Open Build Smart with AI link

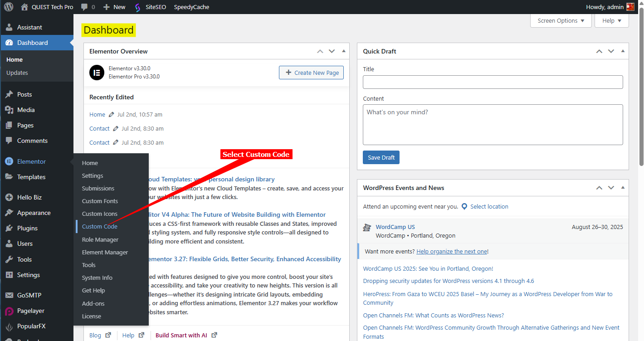tap(181, 335)
